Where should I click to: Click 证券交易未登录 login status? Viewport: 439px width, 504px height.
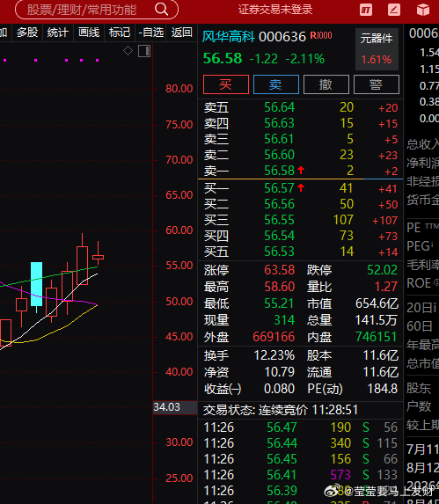tap(275, 10)
